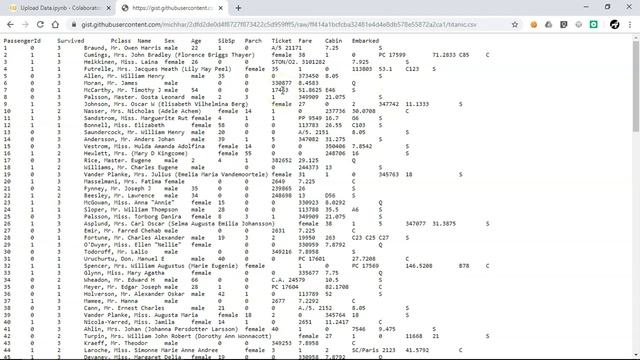Viewport: 640px width, 360px height.
Task: Click name 'Kraeff, Mr. Theodor'
Action: (x=116, y=343)
